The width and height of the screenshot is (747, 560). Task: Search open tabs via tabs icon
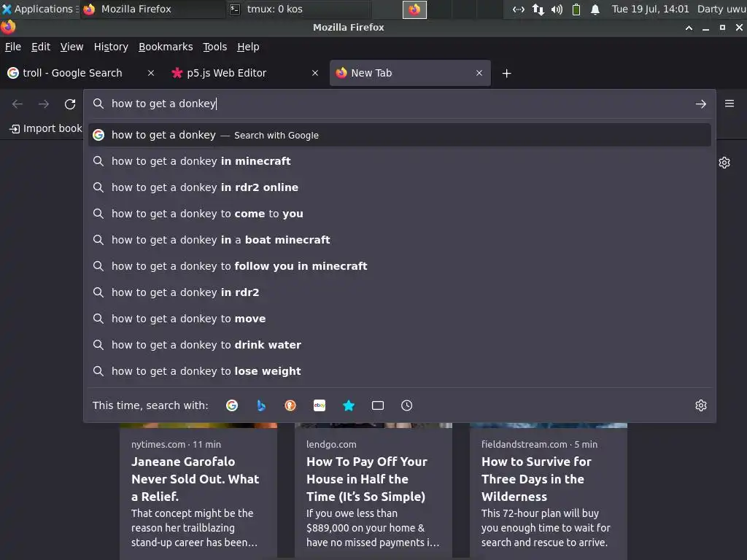click(x=378, y=405)
